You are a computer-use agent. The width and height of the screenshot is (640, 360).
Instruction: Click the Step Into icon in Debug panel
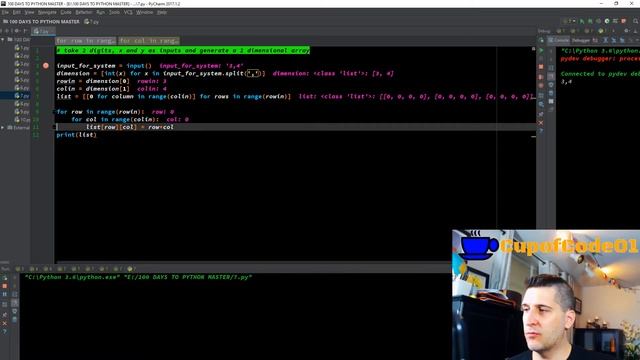(x=614, y=40)
